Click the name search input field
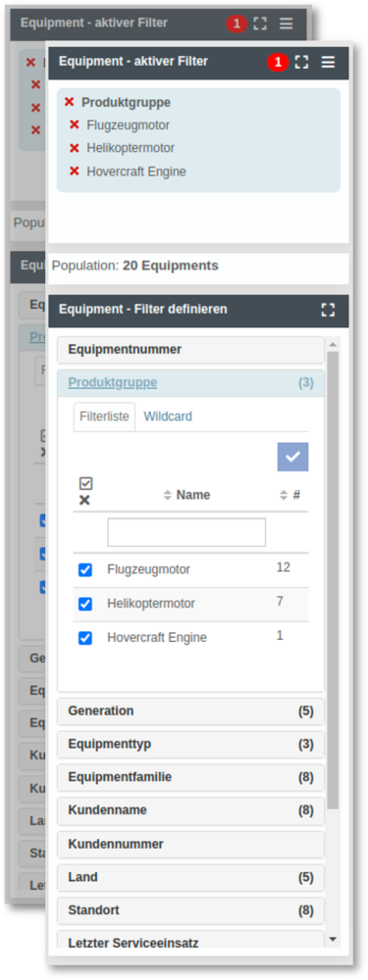This screenshot has height=980, width=368. pyautogui.click(x=186, y=532)
